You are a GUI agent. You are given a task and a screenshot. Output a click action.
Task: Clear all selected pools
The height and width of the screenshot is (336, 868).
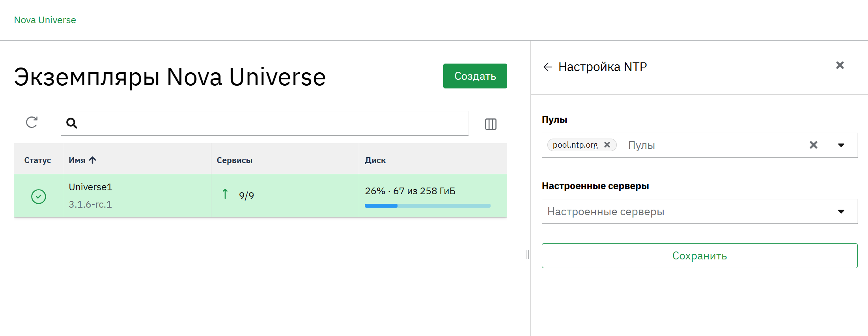[x=814, y=145]
